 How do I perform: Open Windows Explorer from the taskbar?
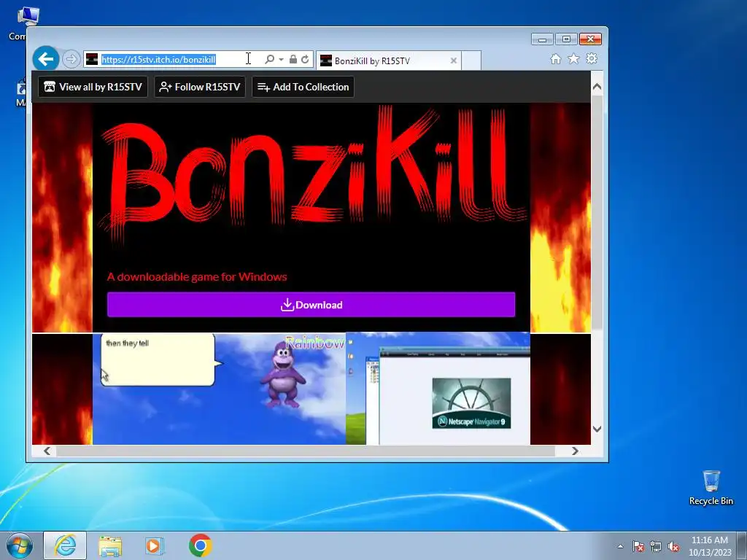pos(110,545)
